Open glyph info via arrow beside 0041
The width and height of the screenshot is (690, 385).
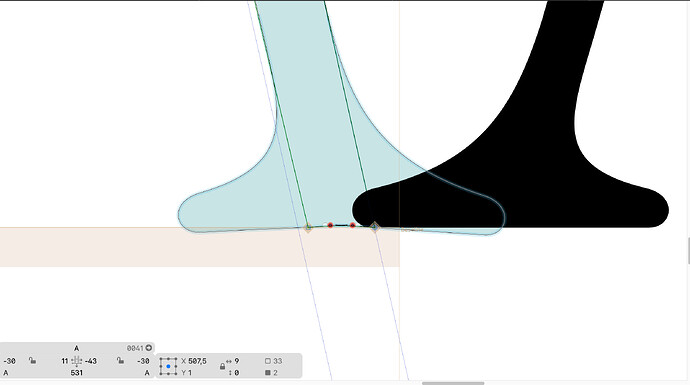(x=149, y=348)
